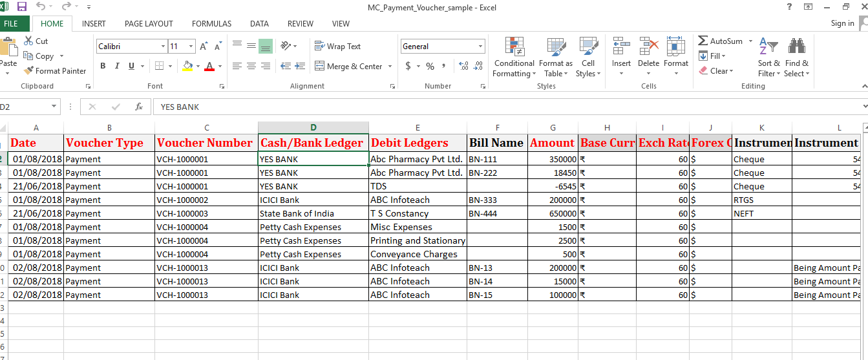Click Decrease Decimal icon

[x=479, y=66]
